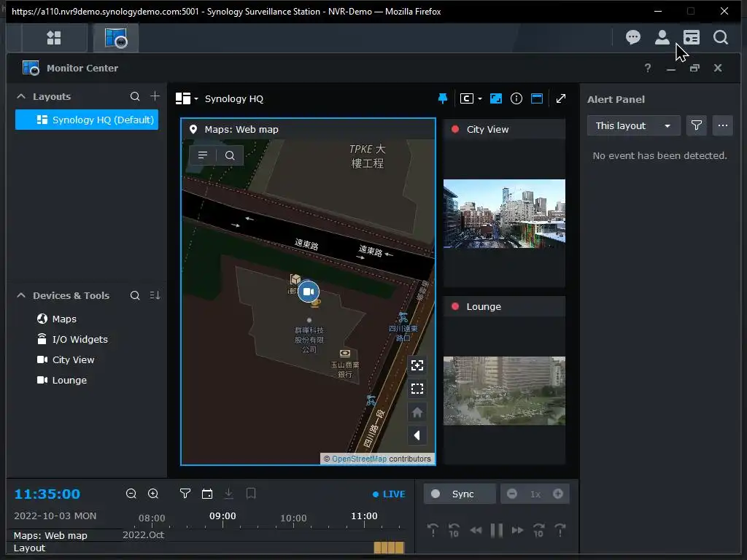Search devices with magnifier in Devices & Tools

pos(135,295)
